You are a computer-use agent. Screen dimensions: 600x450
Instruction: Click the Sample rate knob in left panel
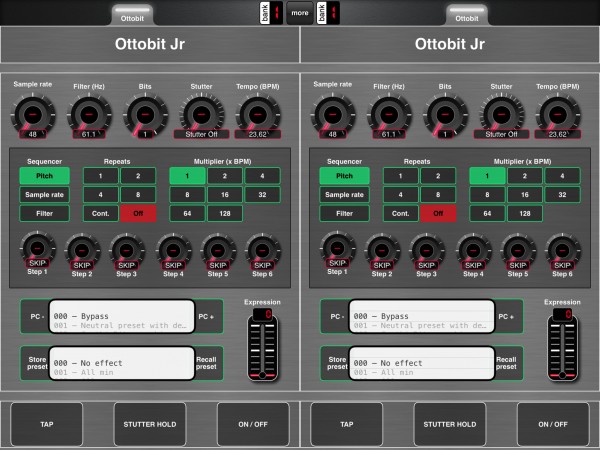(x=33, y=114)
